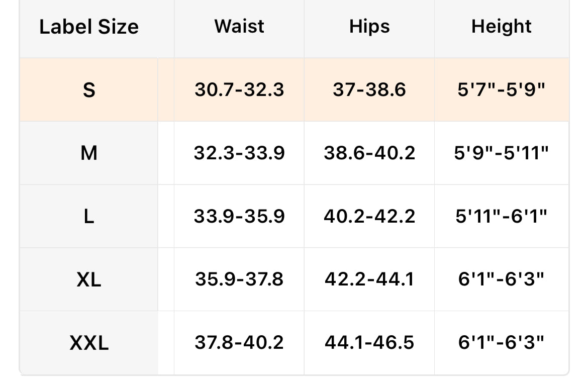
Task: Pick the 5'9"-5'11" height value
Action: tap(502, 153)
